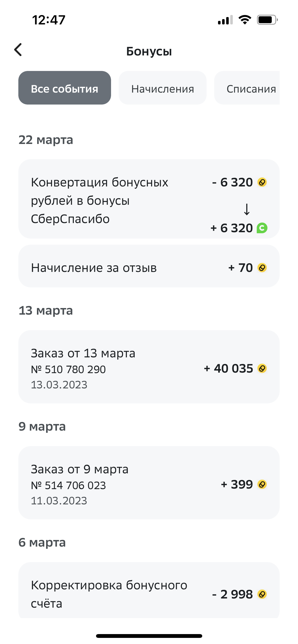
Task: Tap the coin icon next to +399
Action: click(x=262, y=485)
